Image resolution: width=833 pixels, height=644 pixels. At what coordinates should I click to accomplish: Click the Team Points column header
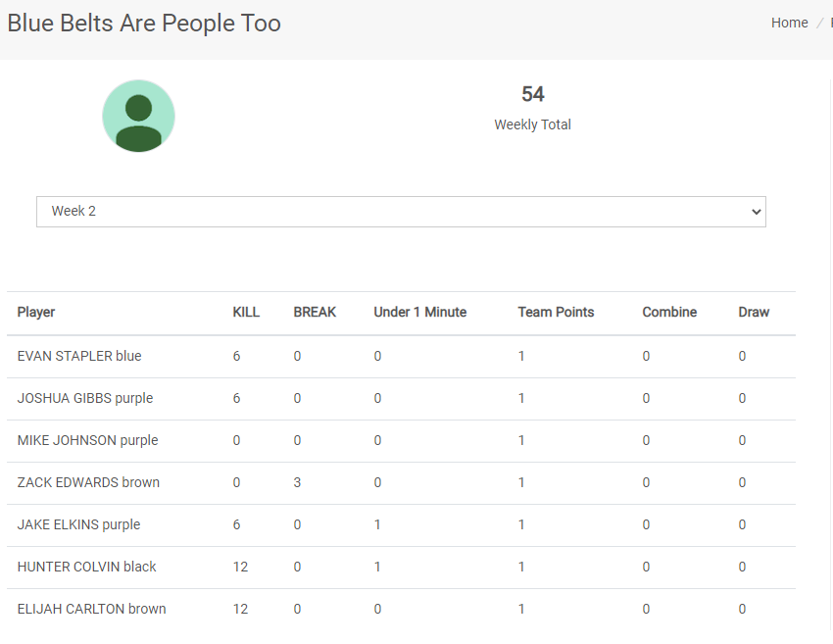point(556,313)
